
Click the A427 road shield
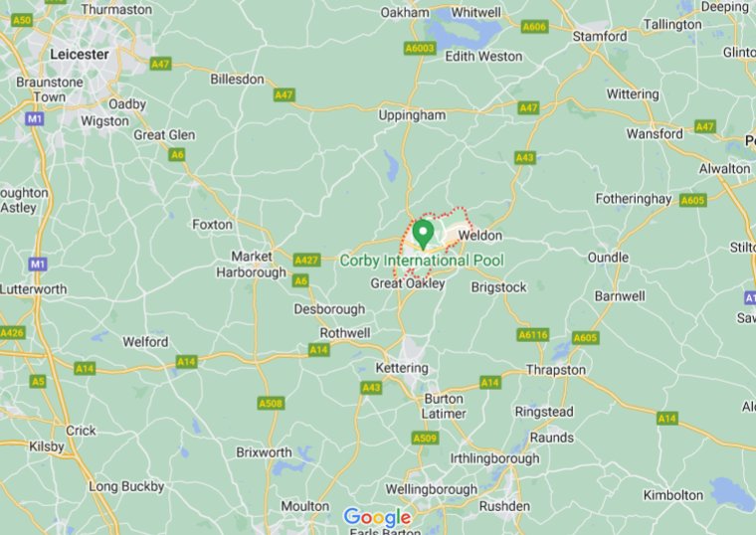(306, 261)
